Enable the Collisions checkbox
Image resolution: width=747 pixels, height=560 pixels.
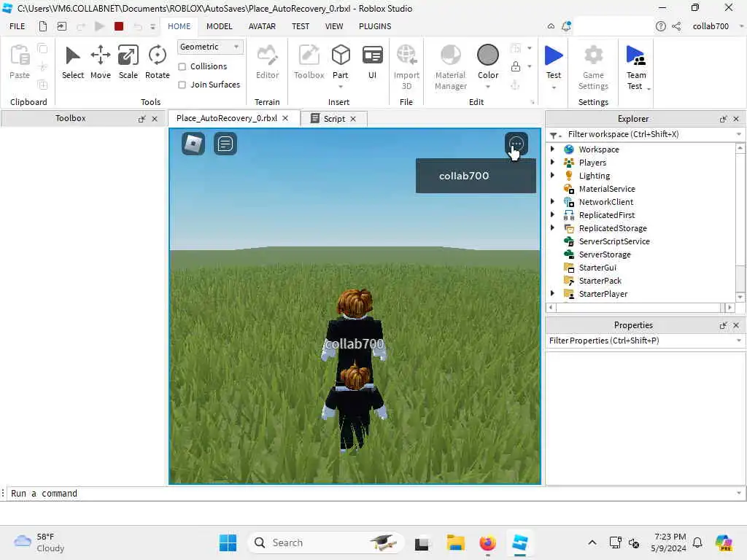point(182,66)
